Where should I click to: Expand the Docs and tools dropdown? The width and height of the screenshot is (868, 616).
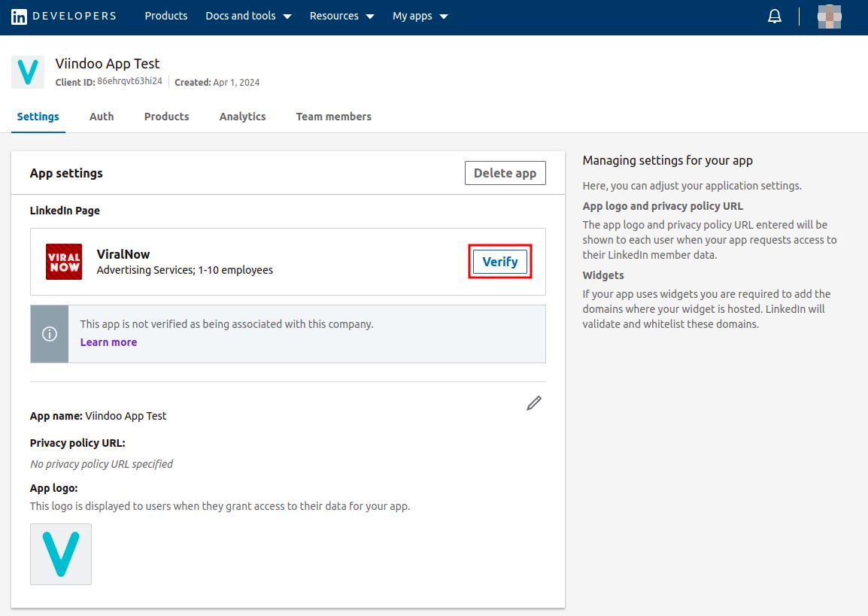click(x=248, y=16)
